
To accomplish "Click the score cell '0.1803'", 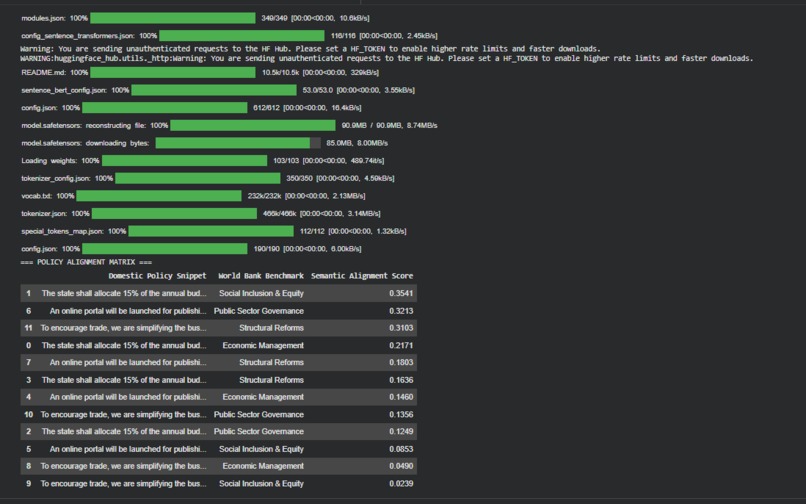I will [x=401, y=363].
